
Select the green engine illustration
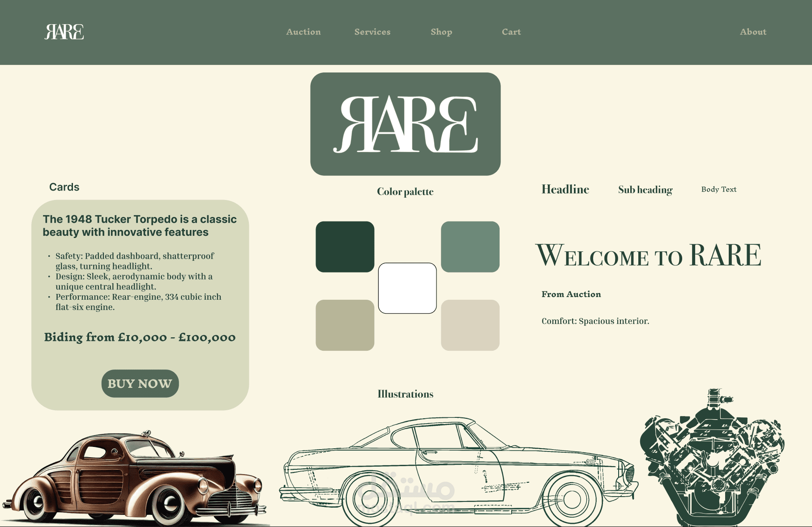click(712, 457)
